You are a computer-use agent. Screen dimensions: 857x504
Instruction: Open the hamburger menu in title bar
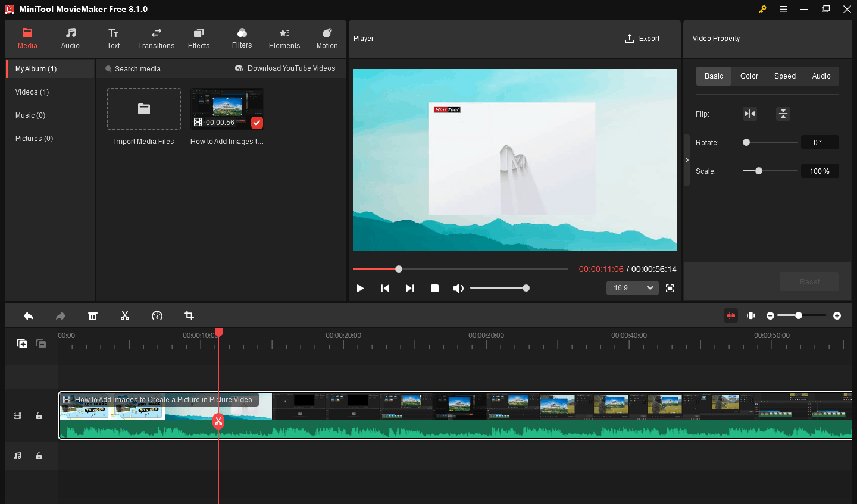pos(784,9)
